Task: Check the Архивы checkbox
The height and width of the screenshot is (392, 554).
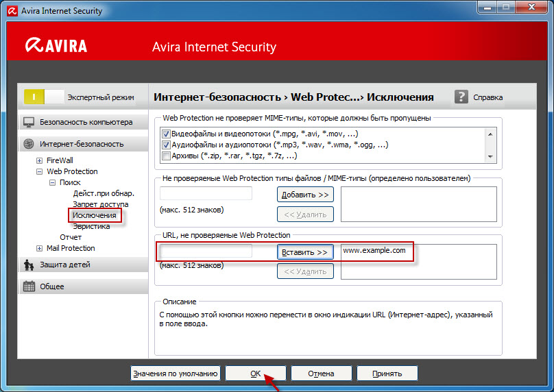Action: point(166,156)
